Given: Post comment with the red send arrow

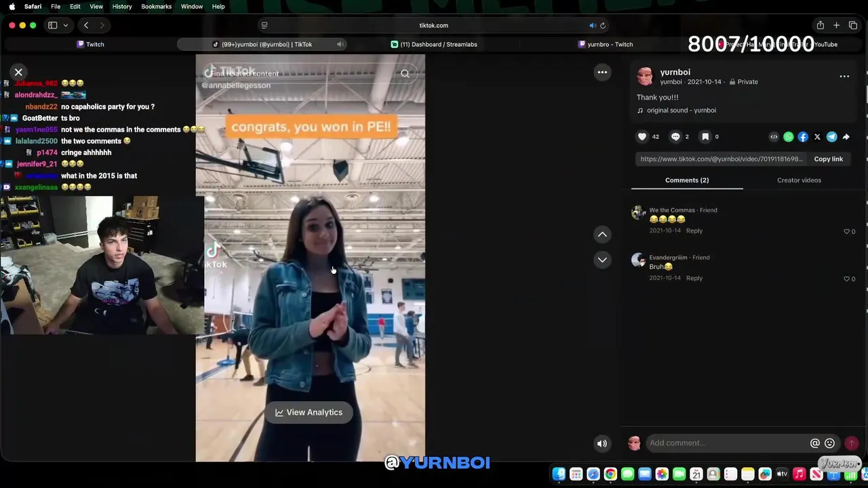Looking at the screenshot, I should [852, 443].
